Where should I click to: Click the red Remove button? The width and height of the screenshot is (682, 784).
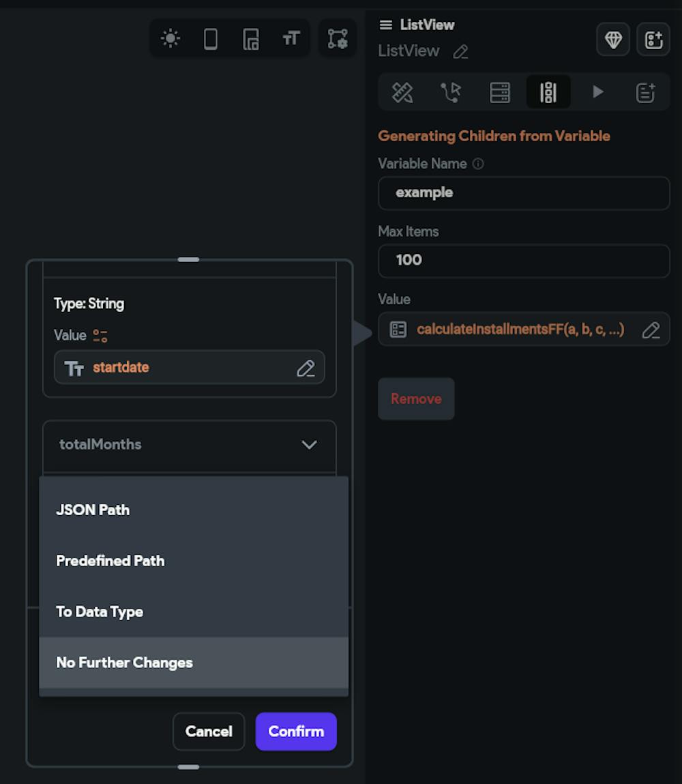(416, 398)
